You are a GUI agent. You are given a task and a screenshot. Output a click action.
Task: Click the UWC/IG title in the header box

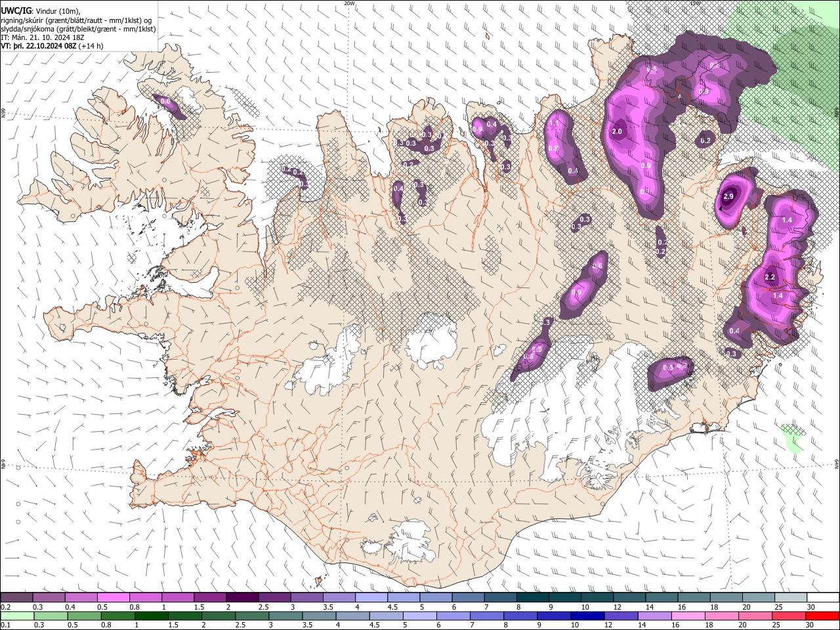tap(16, 10)
